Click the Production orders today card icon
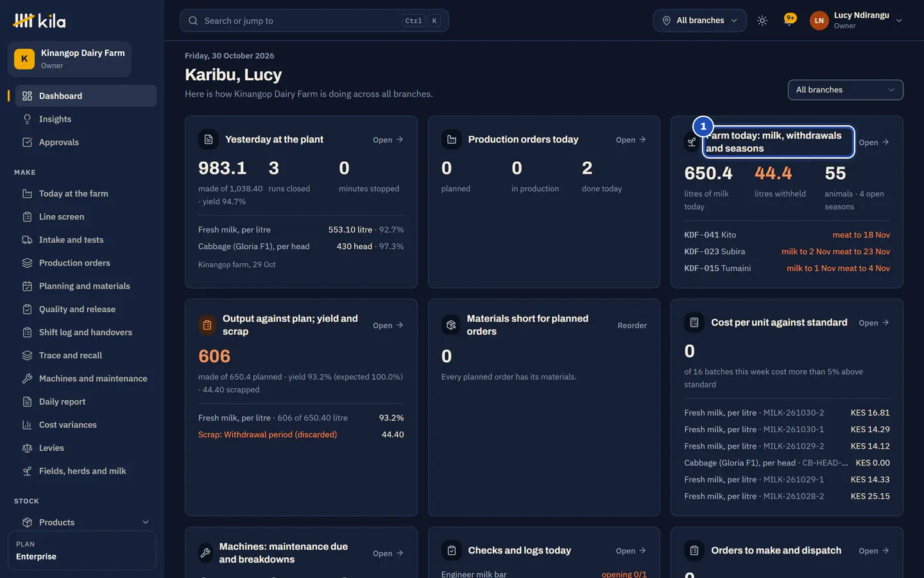The height and width of the screenshot is (578, 924). pyautogui.click(x=452, y=139)
